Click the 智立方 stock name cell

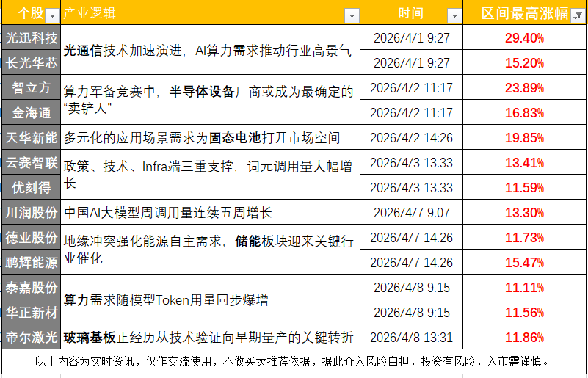coord(31,88)
